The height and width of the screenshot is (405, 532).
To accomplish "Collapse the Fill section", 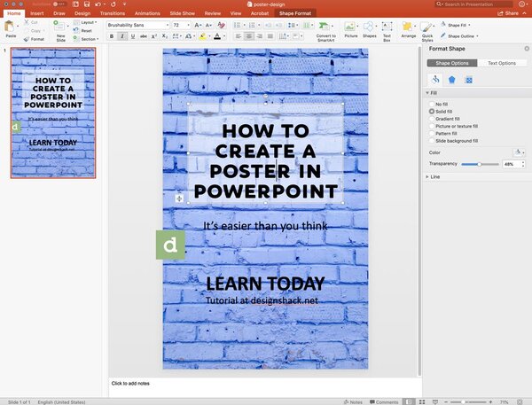I will tap(432, 92).
